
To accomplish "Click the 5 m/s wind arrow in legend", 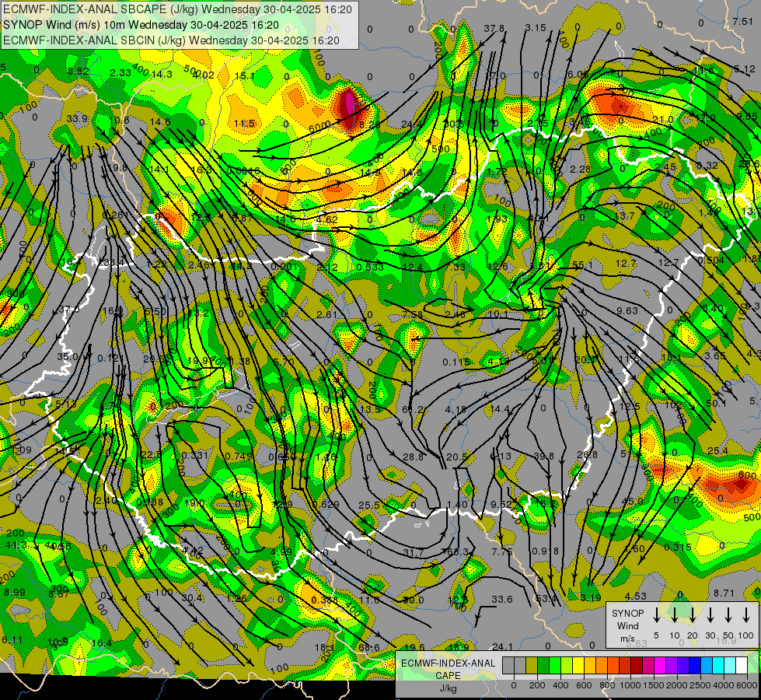I will click(656, 615).
